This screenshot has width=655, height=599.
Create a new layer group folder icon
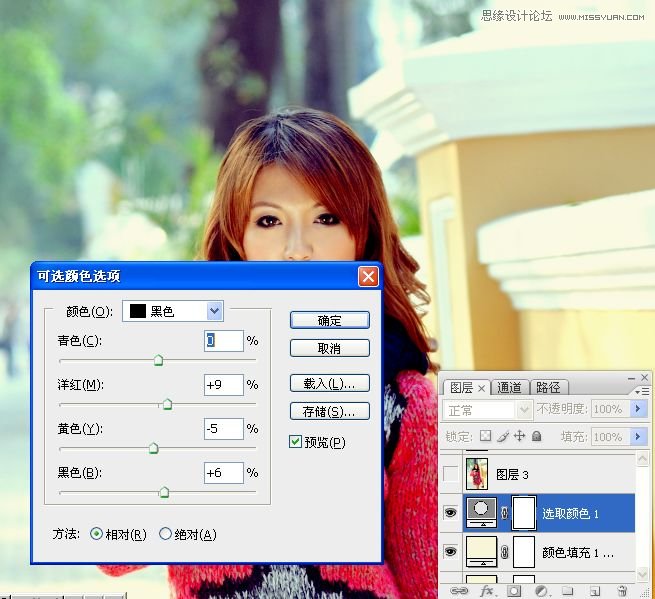point(567,591)
